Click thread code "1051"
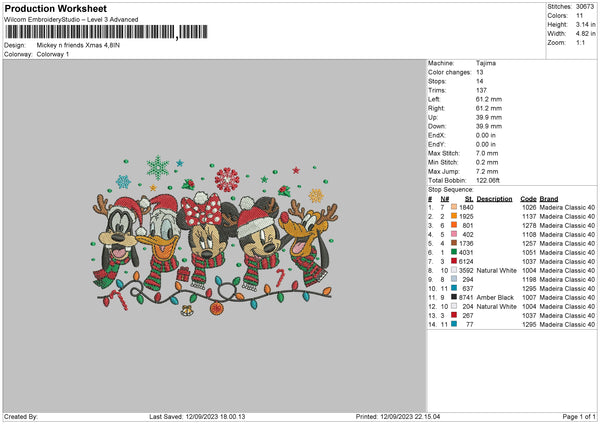Screen dimensions: 600x424 pos(529,252)
